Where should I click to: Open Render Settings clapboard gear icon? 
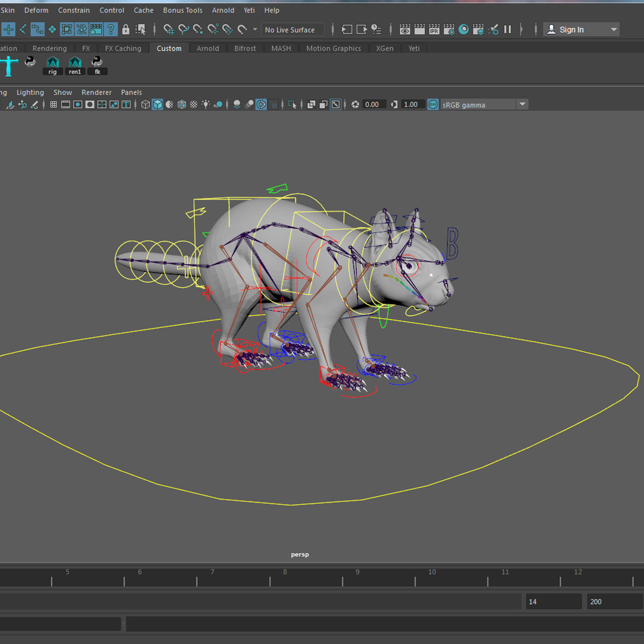coord(449,29)
